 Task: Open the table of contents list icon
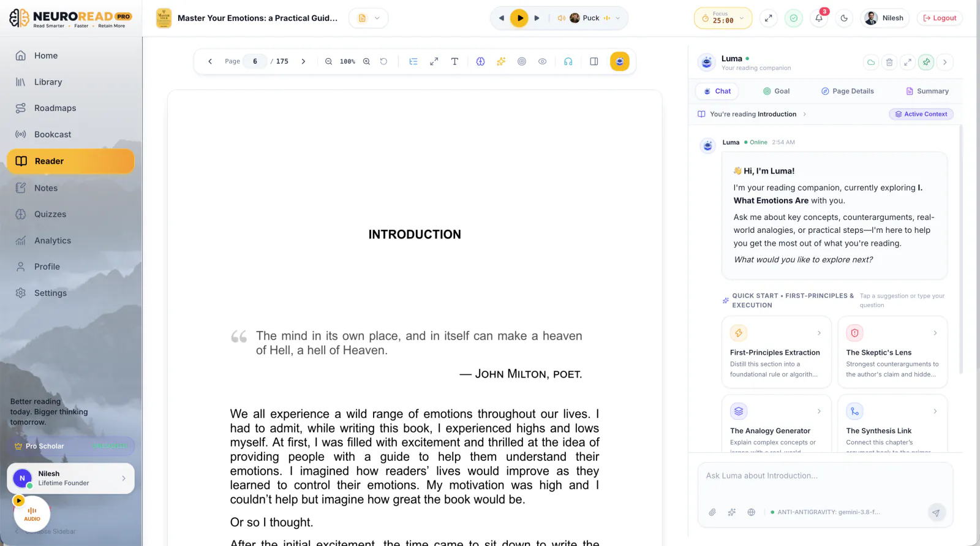tap(413, 61)
